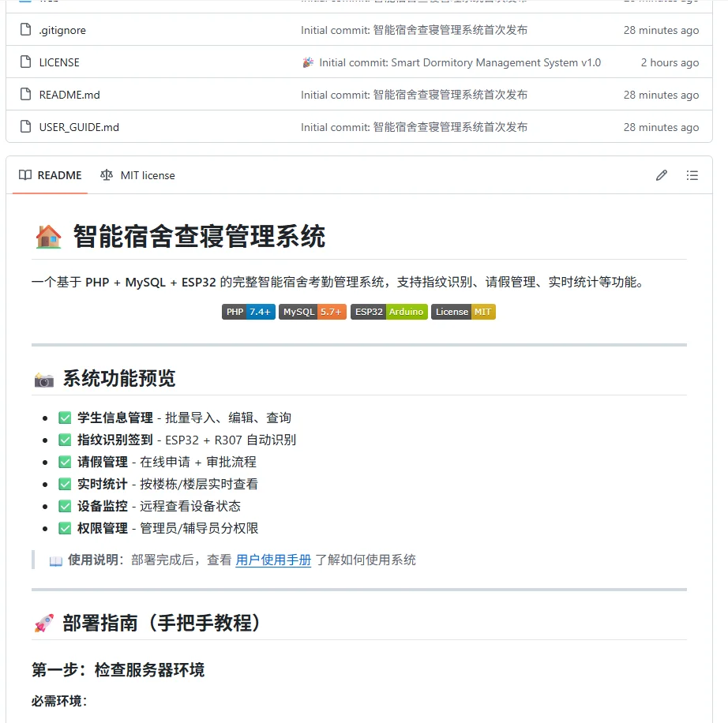The height and width of the screenshot is (723, 728).
Task: Click the file icon beside .gitignore
Action: (24, 30)
